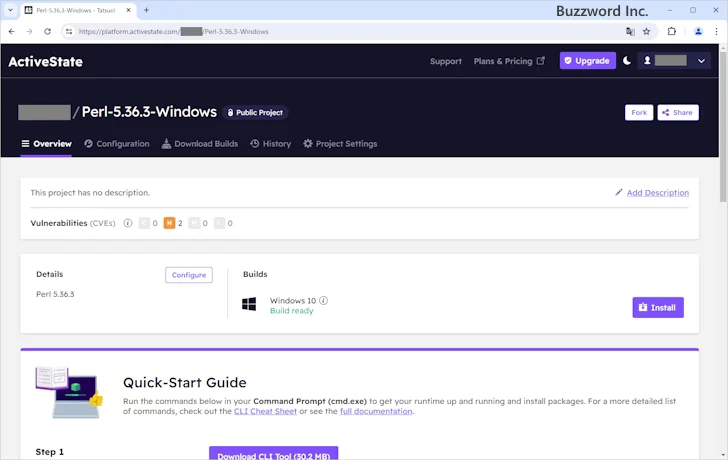This screenshot has height=460, width=728.
Task: Click the low L vulnerability badge
Action: 219,223
